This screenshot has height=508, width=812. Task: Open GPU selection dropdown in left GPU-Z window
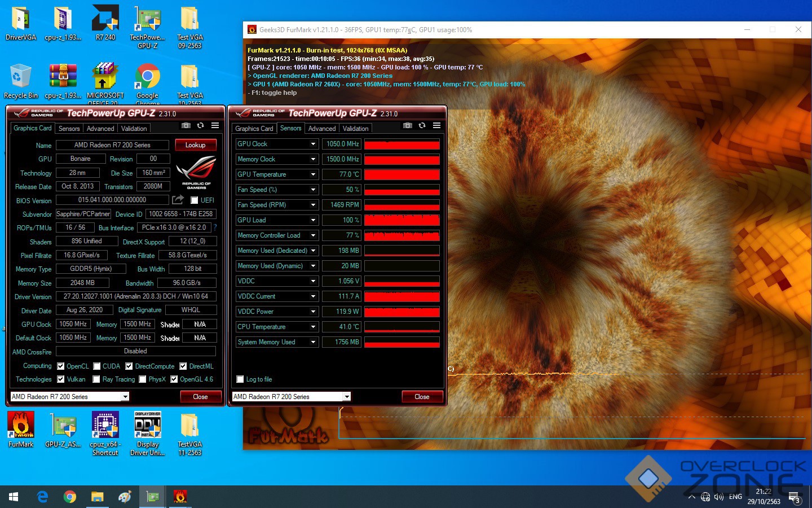click(x=125, y=397)
